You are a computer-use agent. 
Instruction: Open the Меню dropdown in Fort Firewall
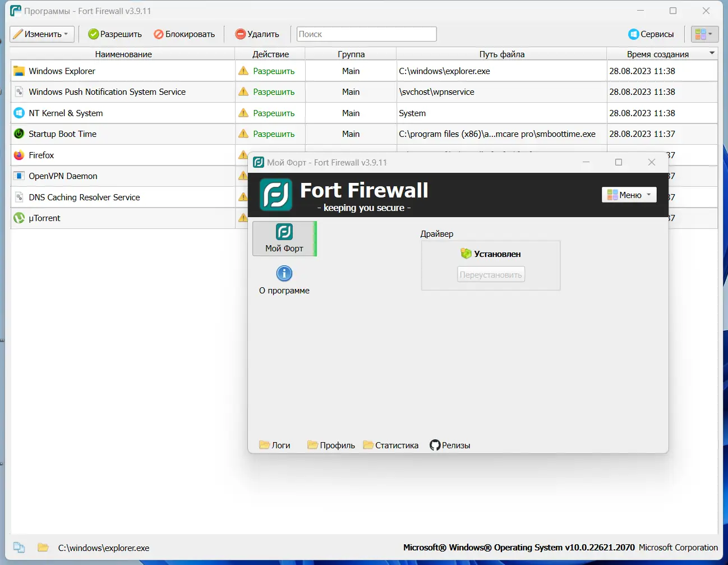pos(629,195)
